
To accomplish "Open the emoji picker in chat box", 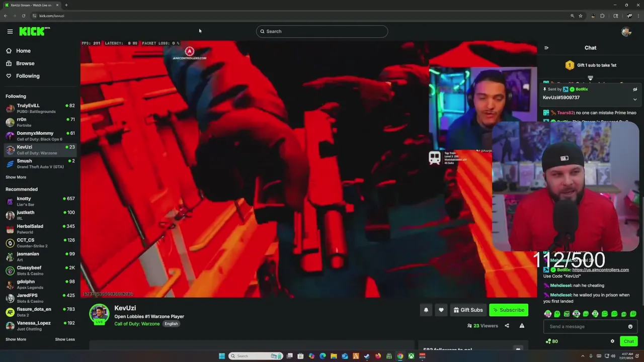I will 630,327.
